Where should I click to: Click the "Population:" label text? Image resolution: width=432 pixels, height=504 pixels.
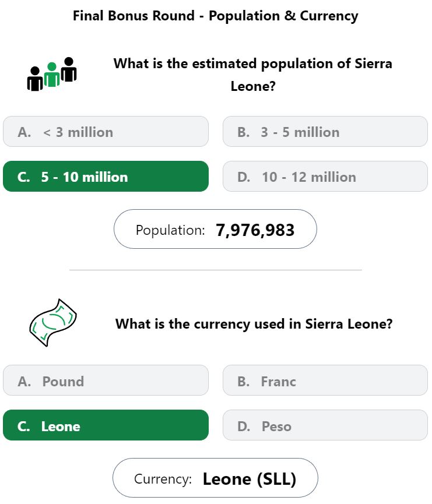(170, 230)
